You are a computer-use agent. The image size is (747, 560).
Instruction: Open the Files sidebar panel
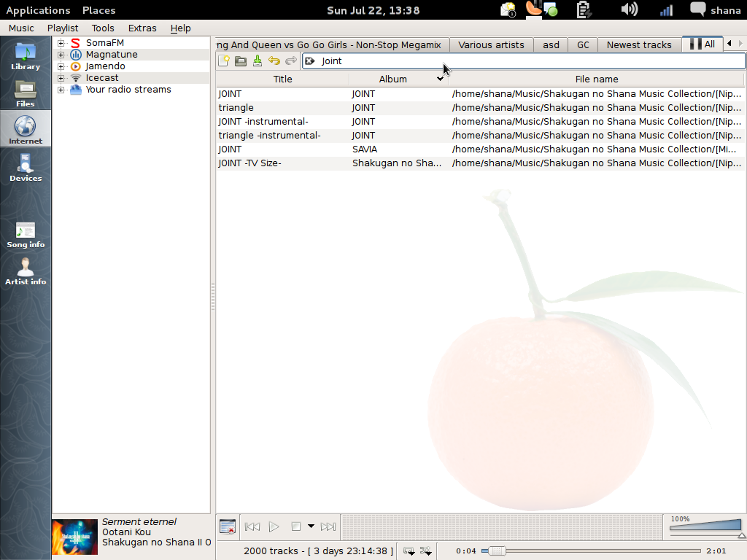tap(26, 93)
